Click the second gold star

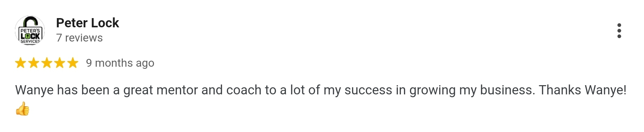pyautogui.click(x=34, y=63)
